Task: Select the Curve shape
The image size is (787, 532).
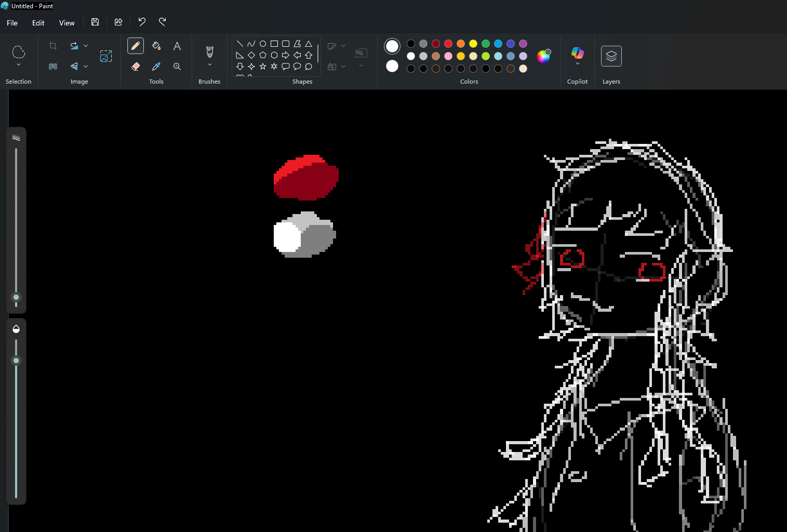Action: (251, 44)
